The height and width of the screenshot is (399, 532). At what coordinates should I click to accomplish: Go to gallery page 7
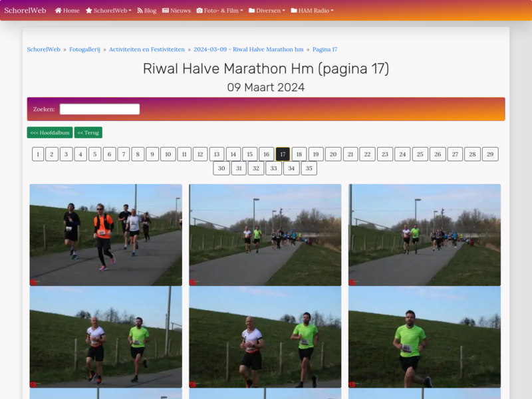click(x=124, y=154)
